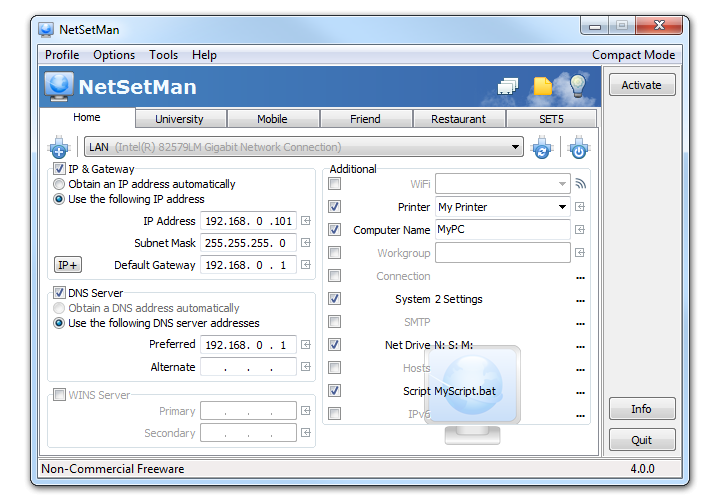Click the light bulb tips icon

pos(577,85)
